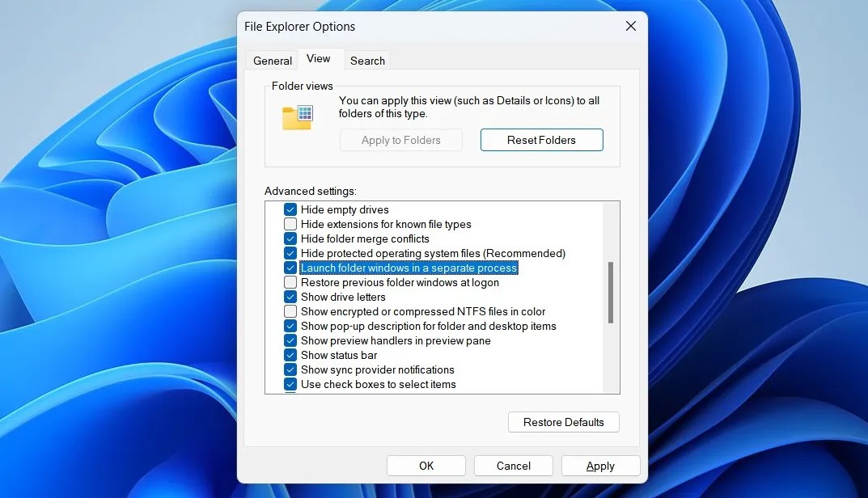Enable Restore previous folder windows at logon
868x498 pixels.
tap(290, 282)
